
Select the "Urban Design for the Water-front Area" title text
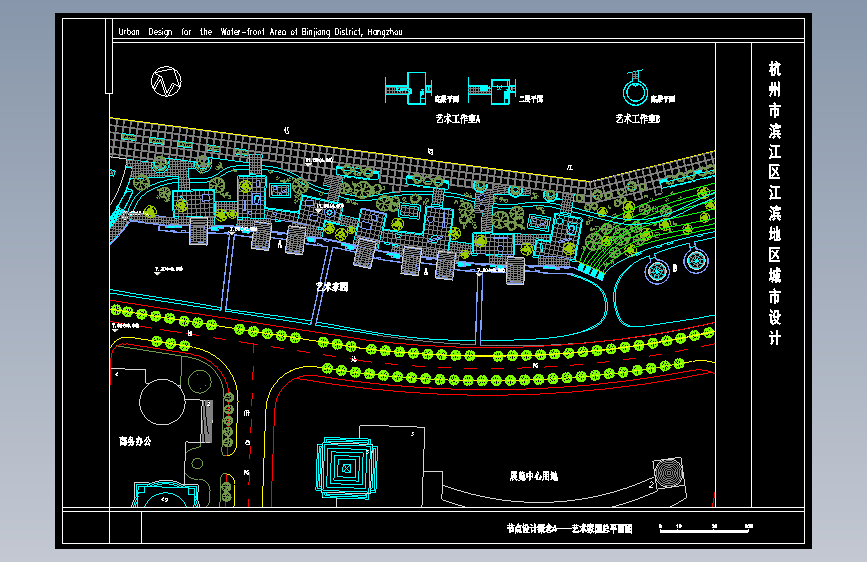[260, 32]
